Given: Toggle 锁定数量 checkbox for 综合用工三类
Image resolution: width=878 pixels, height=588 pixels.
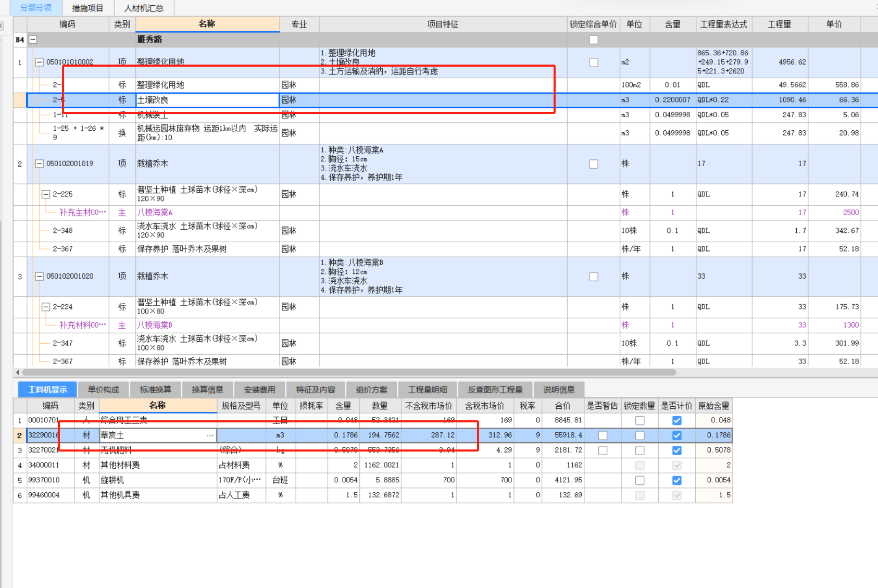Looking at the screenshot, I should tap(640, 420).
